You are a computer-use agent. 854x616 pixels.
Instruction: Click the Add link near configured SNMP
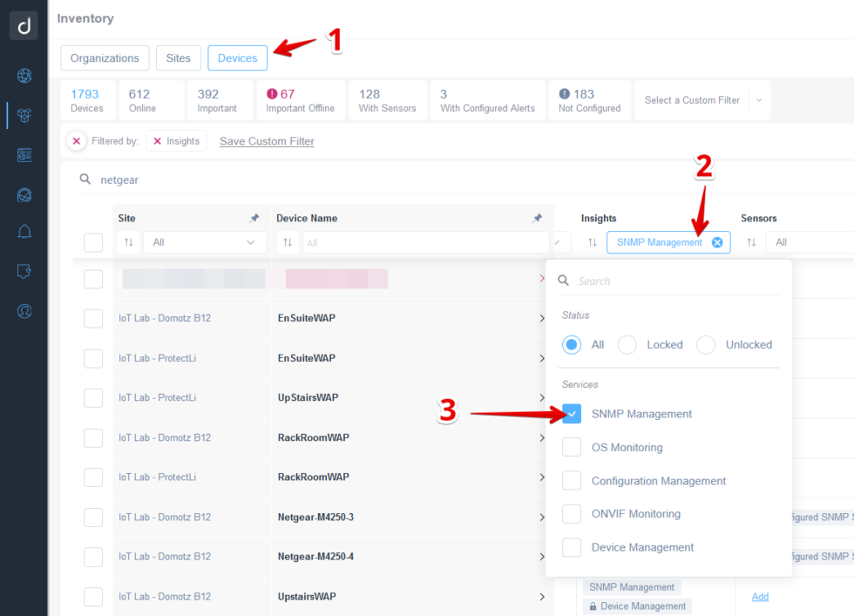pyautogui.click(x=760, y=596)
